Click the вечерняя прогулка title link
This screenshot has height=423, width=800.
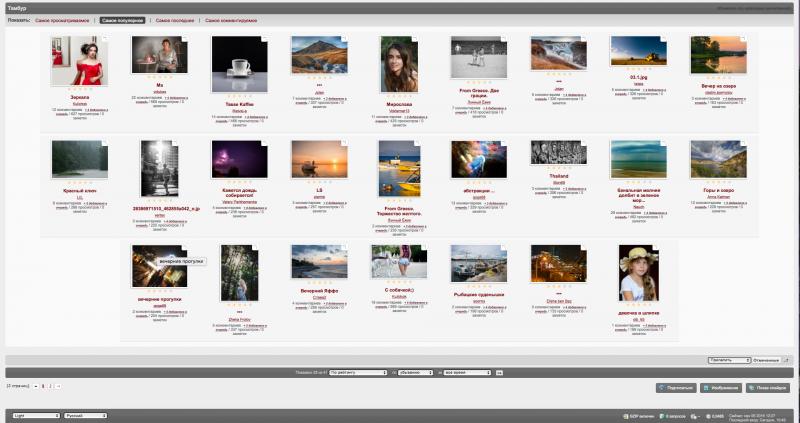coord(159,299)
